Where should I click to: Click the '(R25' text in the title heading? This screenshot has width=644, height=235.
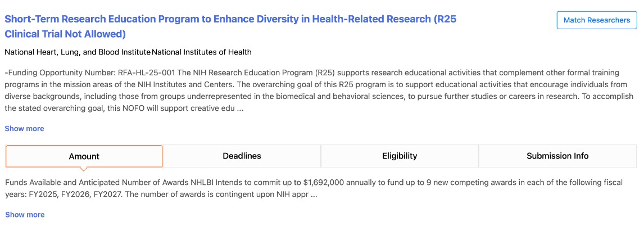point(445,20)
